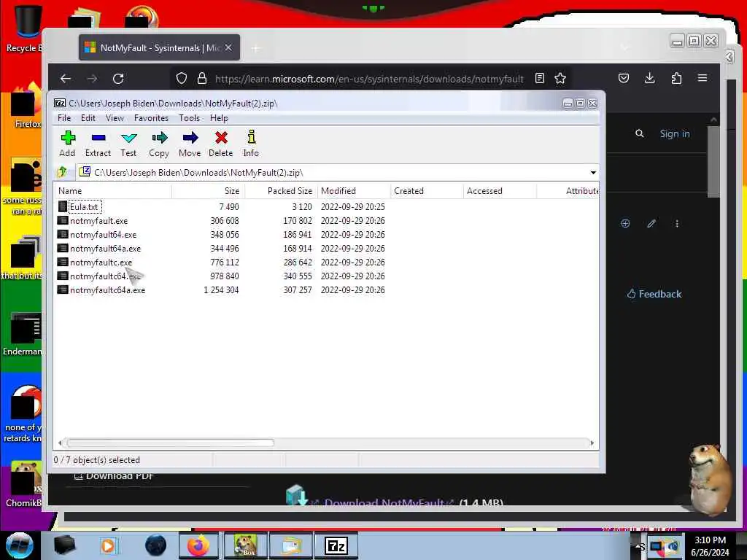This screenshot has height=560, width=747.
Task: Click the Sign in link
Action: click(675, 134)
